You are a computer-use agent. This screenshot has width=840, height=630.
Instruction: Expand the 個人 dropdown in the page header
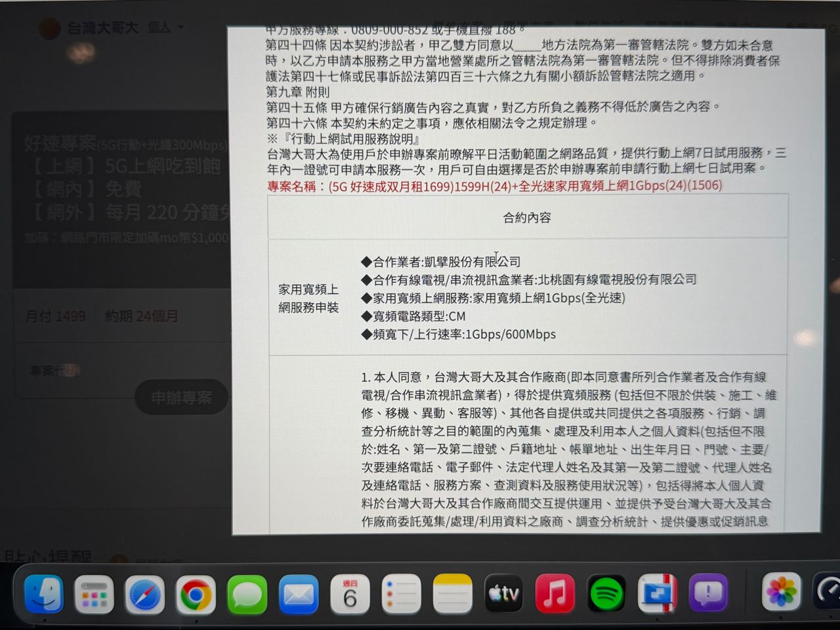click(x=166, y=28)
